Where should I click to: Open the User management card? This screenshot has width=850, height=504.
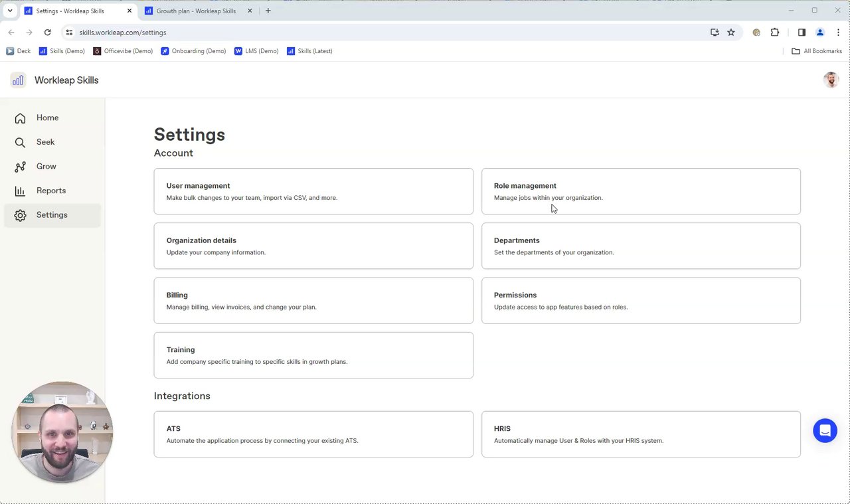(x=313, y=191)
